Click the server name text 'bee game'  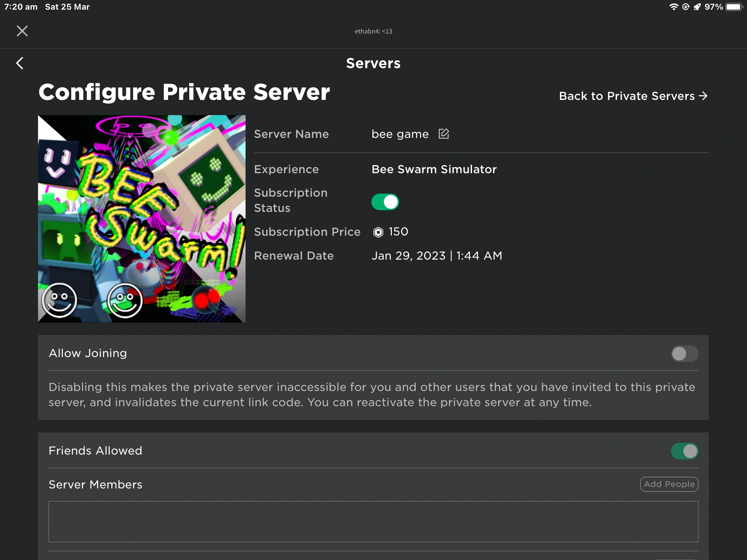point(399,134)
